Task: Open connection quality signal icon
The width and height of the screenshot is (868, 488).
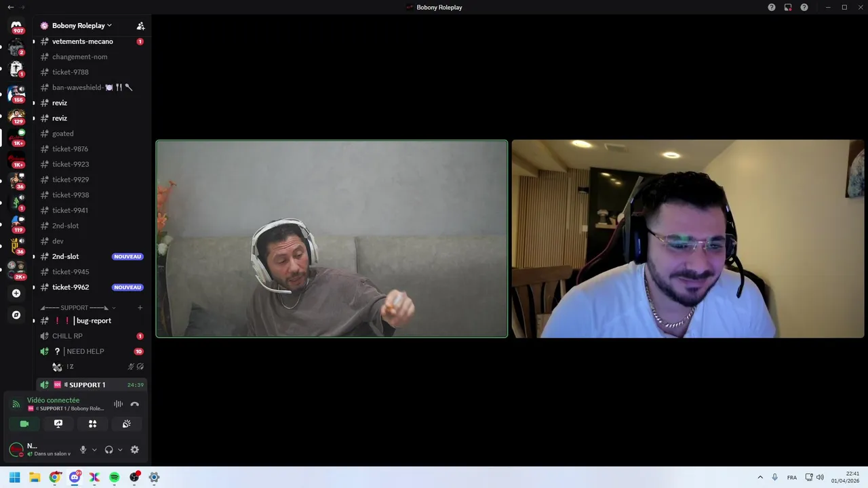Action: tap(16, 404)
